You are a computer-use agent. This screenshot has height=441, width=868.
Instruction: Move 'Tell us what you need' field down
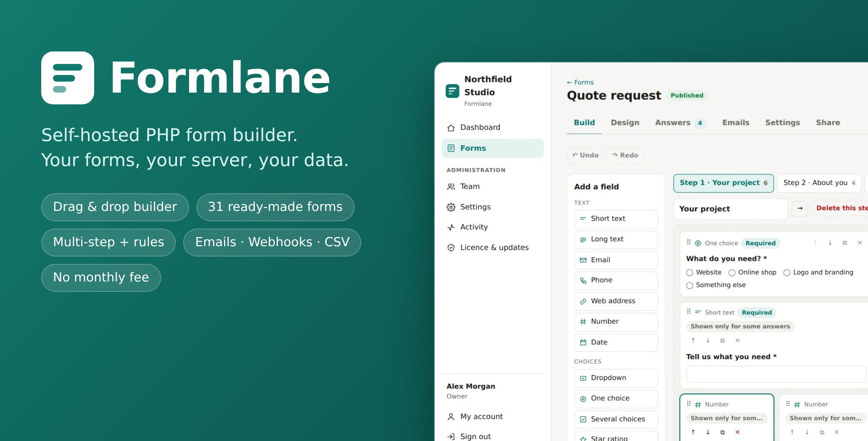coord(708,340)
